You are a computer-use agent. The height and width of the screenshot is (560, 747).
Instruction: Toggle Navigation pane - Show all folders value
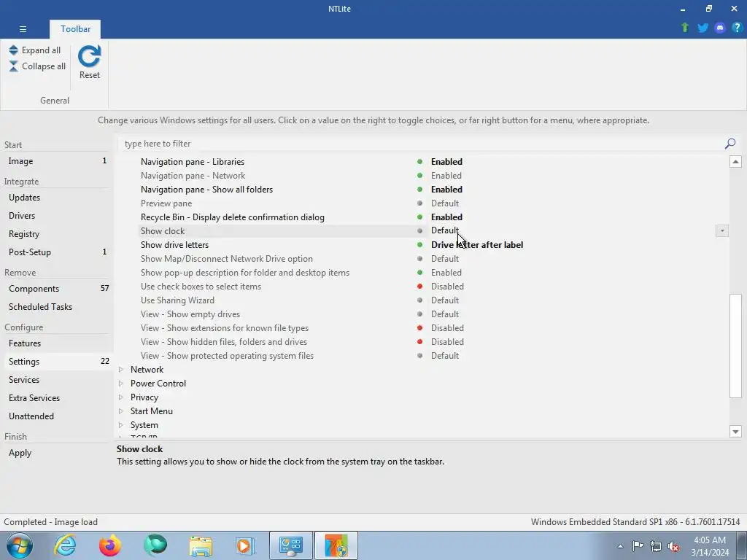click(446, 190)
